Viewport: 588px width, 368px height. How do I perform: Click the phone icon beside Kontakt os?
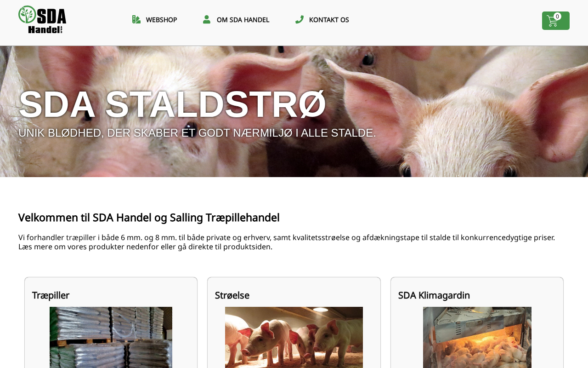tap(300, 19)
